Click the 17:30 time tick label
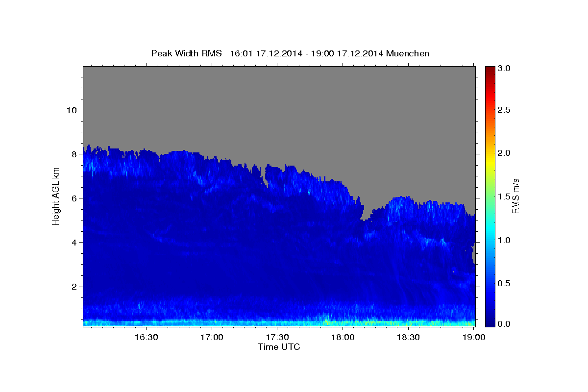 coord(277,337)
